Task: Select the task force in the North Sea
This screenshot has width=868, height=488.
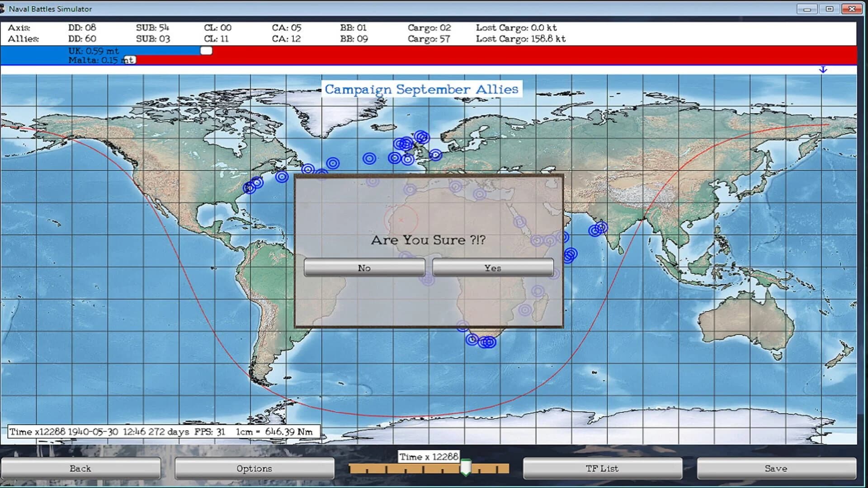Action: (435, 155)
